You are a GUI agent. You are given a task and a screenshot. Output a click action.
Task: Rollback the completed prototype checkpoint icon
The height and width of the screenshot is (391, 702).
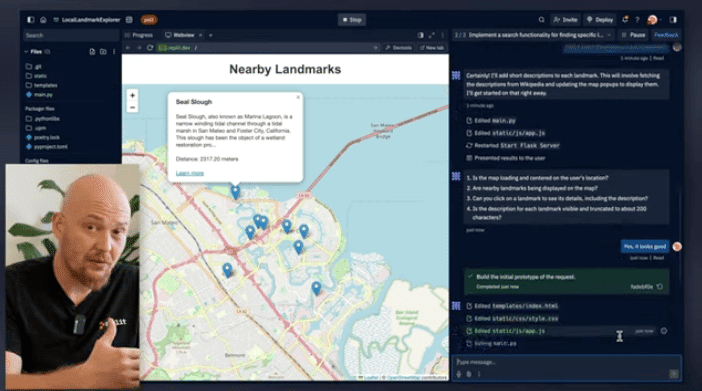point(660,287)
